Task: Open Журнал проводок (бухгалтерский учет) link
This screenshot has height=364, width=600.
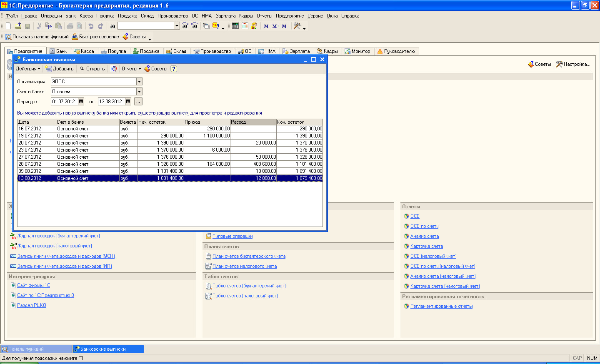Action: (x=58, y=236)
